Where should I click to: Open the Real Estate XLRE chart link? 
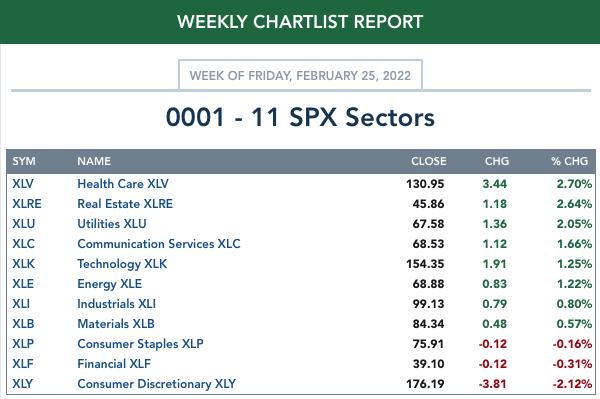(125, 204)
